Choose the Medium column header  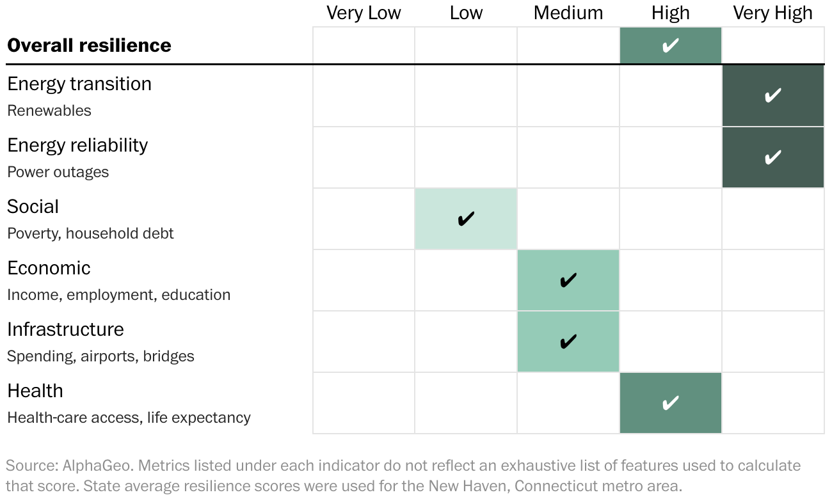click(568, 13)
